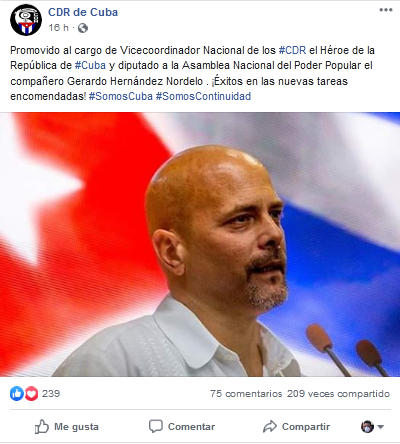400x444 pixels.
Task: View the 75 comentarios list
Action: tap(246, 394)
